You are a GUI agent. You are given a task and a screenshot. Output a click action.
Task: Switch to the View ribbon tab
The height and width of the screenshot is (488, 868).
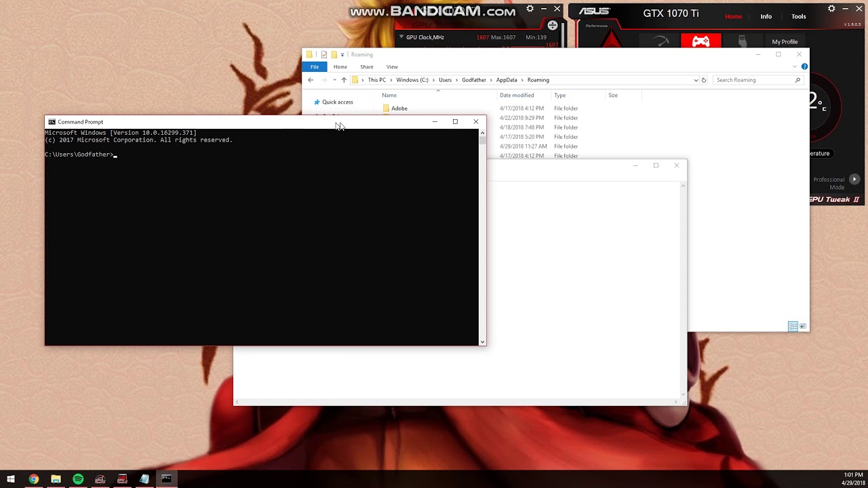point(392,66)
